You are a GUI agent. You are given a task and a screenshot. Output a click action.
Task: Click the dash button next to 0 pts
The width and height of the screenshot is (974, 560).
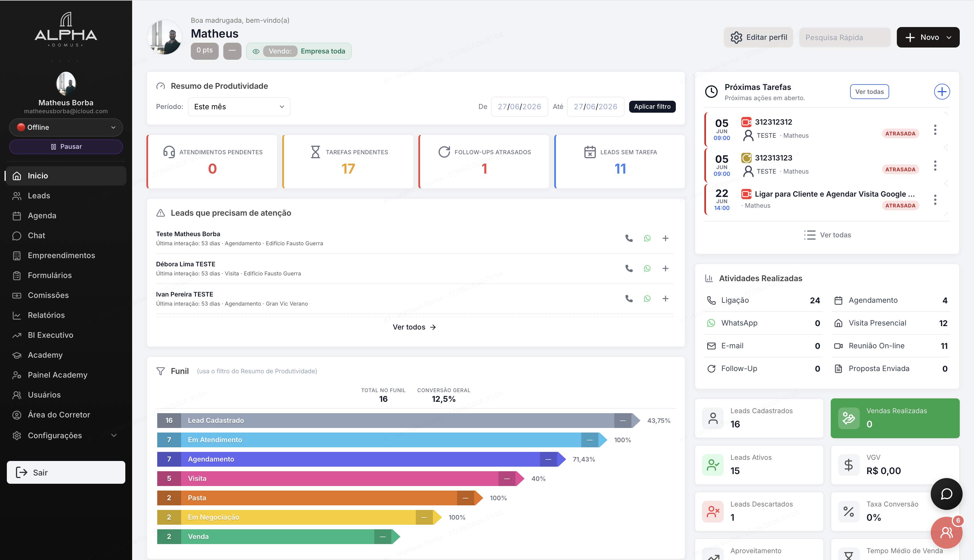(232, 51)
